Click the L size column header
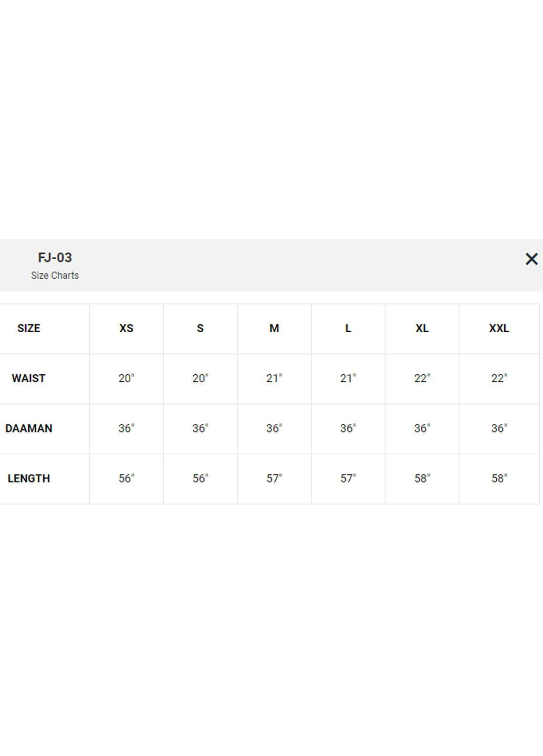Screen dimensions: 543x756 click(x=348, y=328)
